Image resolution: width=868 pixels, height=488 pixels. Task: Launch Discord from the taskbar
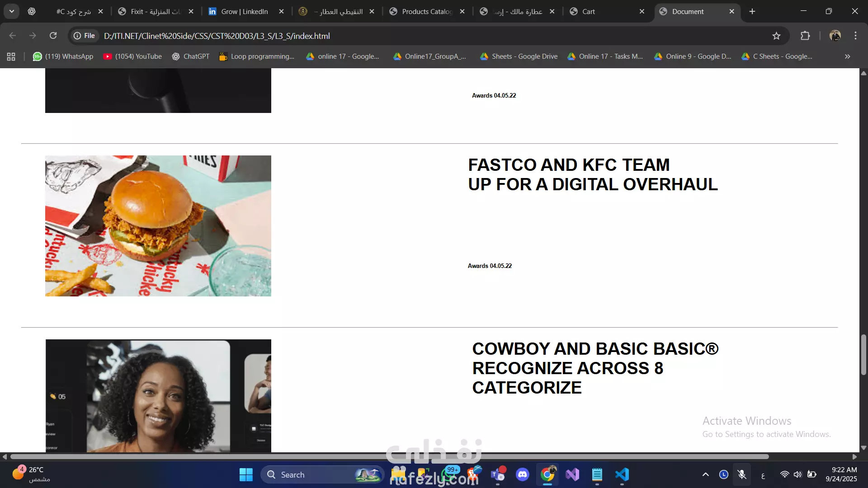pyautogui.click(x=523, y=474)
